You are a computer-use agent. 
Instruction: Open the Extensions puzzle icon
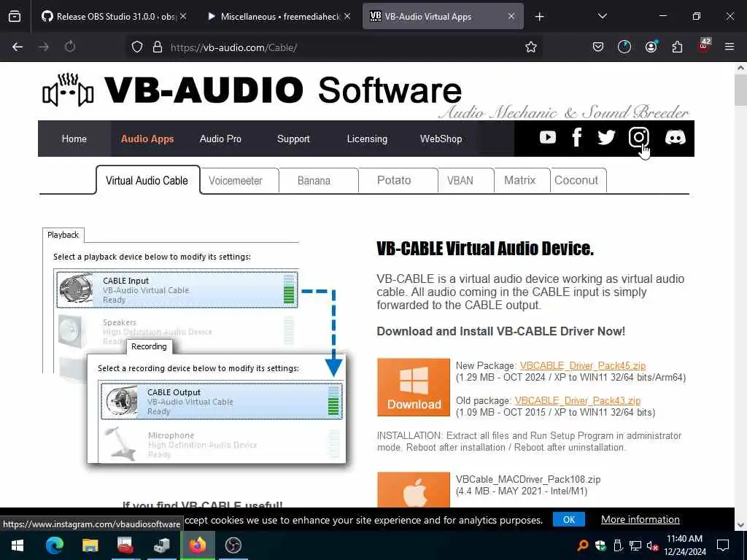coord(677,47)
